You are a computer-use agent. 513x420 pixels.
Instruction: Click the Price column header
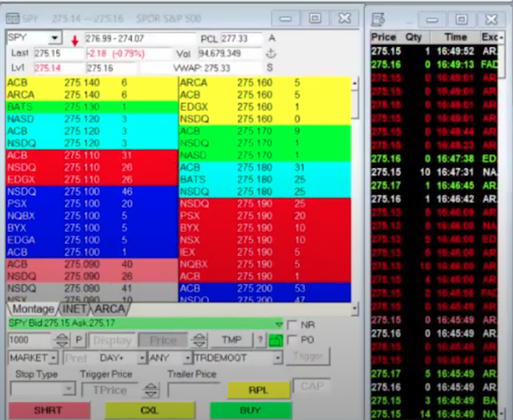point(384,37)
